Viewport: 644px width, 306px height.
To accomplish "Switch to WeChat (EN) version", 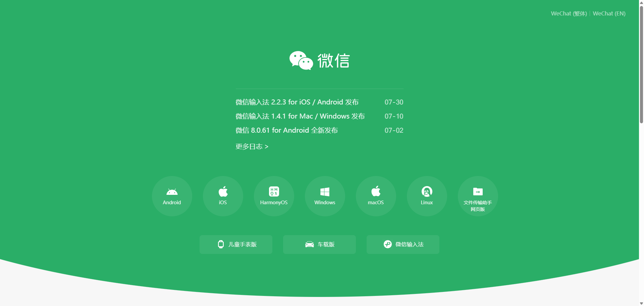I will [609, 13].
